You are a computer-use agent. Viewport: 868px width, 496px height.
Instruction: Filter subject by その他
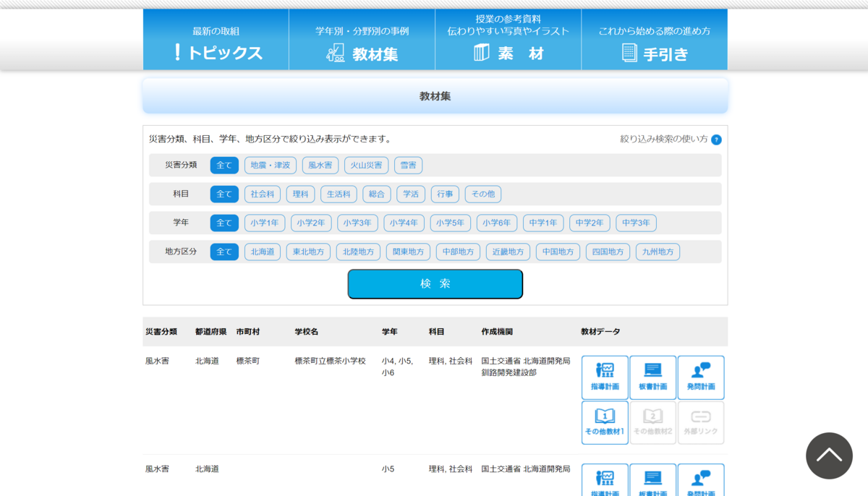click(483, 194)
